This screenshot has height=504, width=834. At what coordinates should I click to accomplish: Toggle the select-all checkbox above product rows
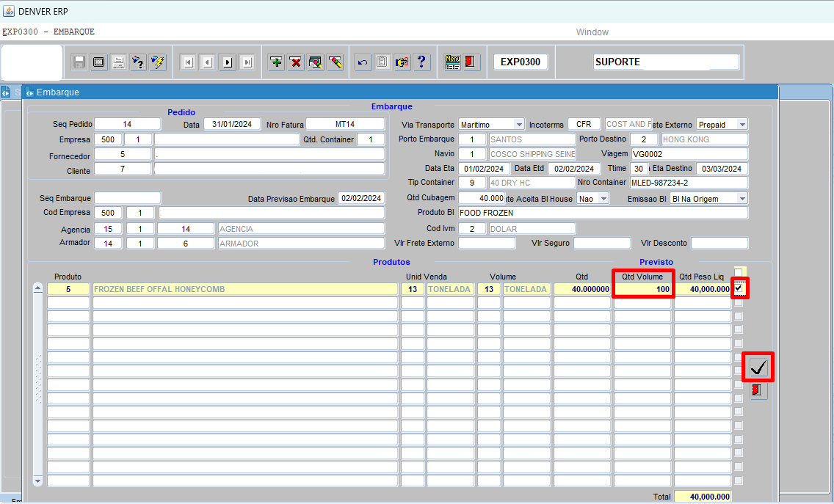click(739, 272)
